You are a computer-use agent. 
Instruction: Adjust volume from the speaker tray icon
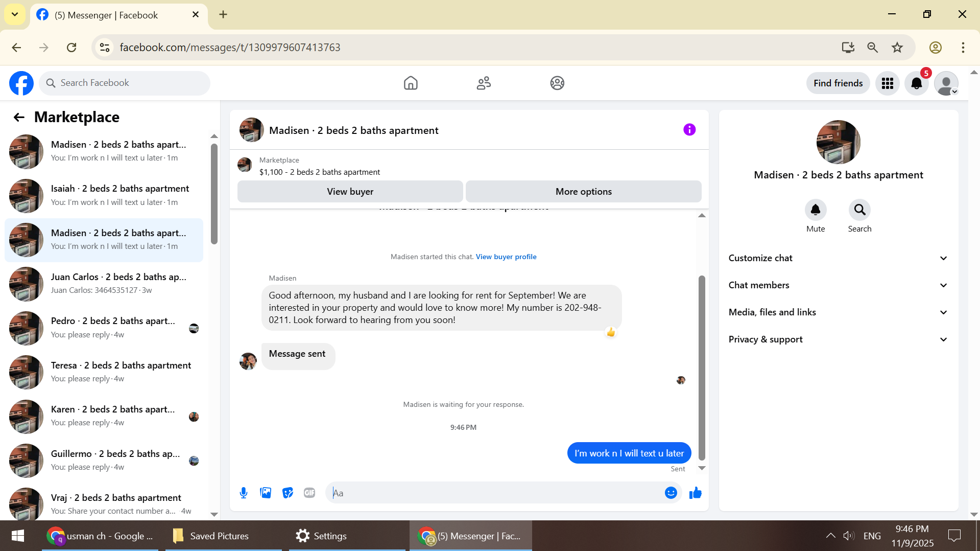tap(849, 536)
